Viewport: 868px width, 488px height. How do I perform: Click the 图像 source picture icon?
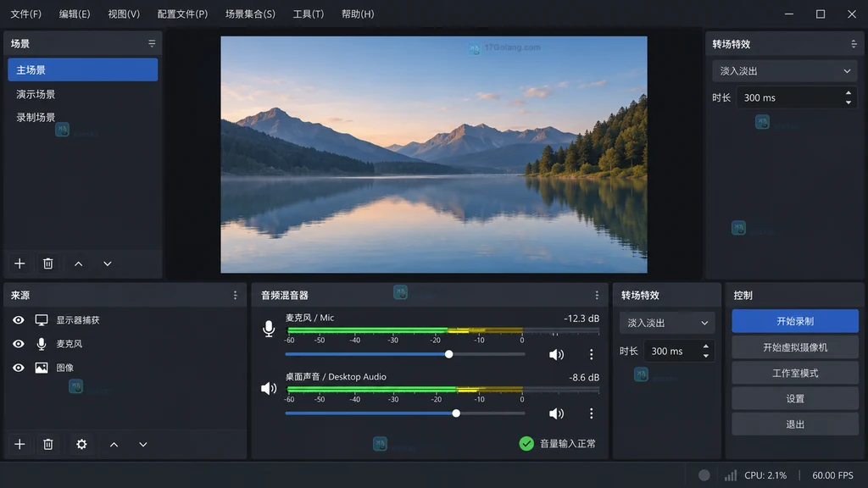click(x=42, y=368)
